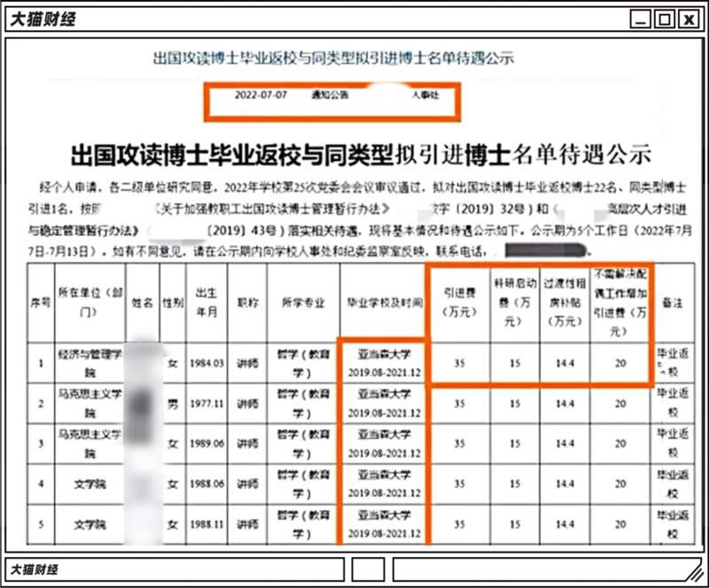Click 毕业返校 remark in row 2
Viewport: 709px width, 588px height.
tap(673, 403)
